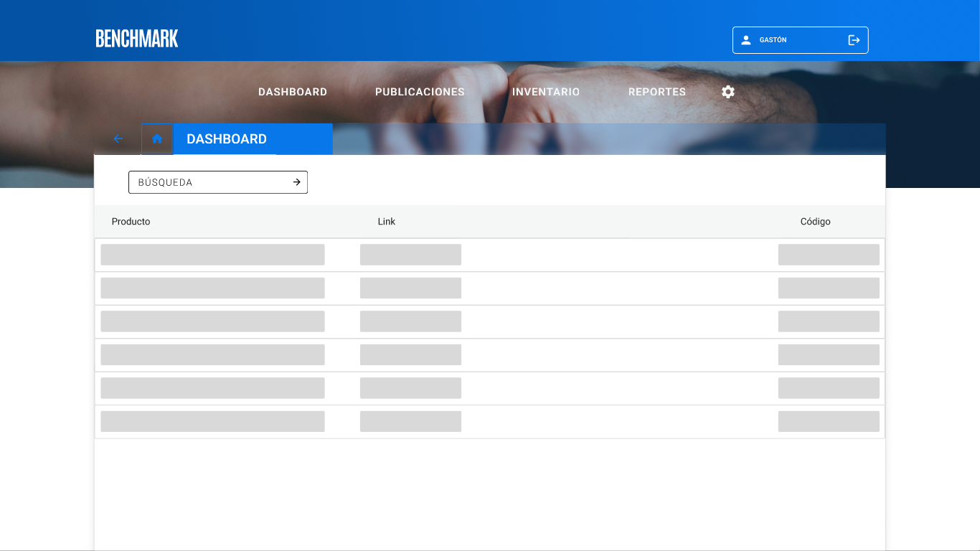Click the user profile icon
980x551 pixels.
tap(746, 40)
